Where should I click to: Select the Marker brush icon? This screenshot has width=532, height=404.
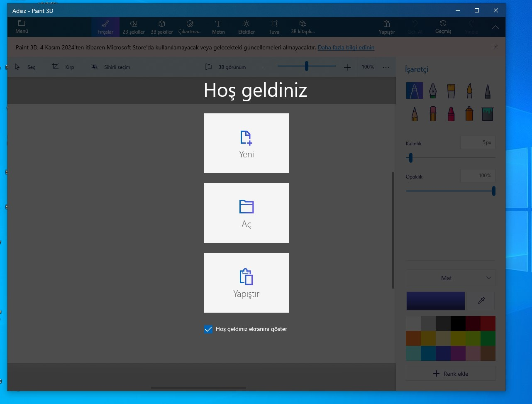[414, 91]
